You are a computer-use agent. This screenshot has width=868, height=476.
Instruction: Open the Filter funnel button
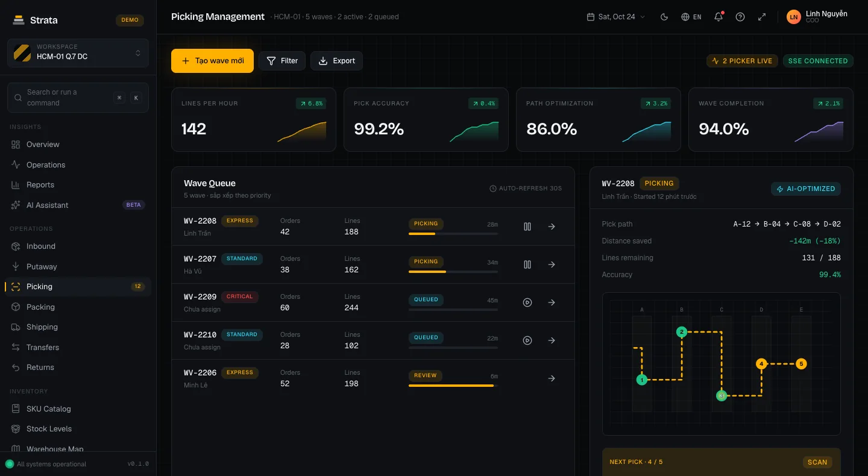282,61
